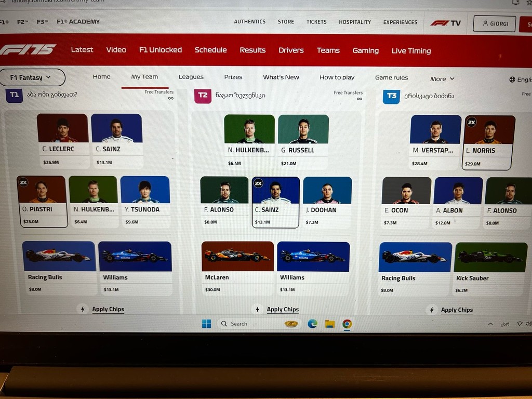Click the lightning icon under team T2
532x399 pixels.
pos(257,310)
